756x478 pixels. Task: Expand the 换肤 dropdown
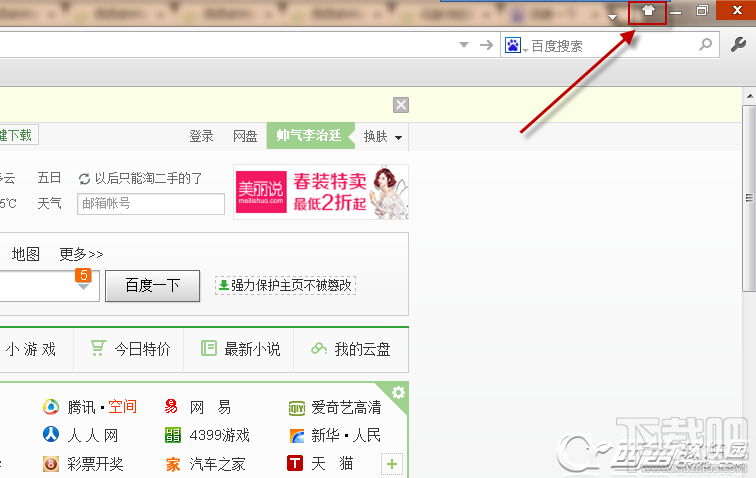pyautogui.click(x=383, y=137)
